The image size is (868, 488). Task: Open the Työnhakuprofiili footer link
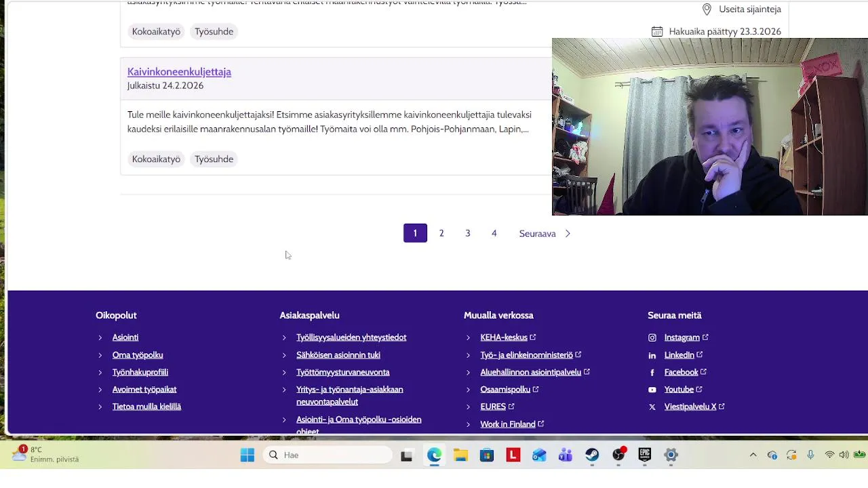(140, 372)
